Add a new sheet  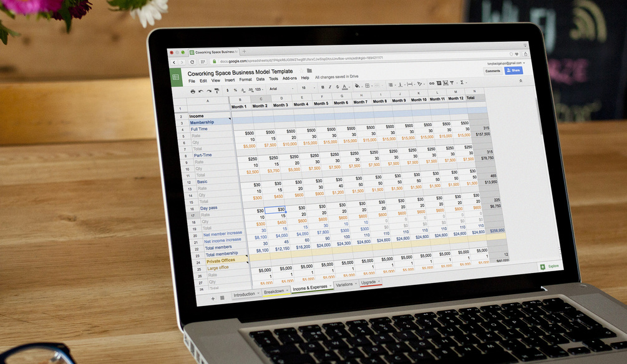coord(213,298)
